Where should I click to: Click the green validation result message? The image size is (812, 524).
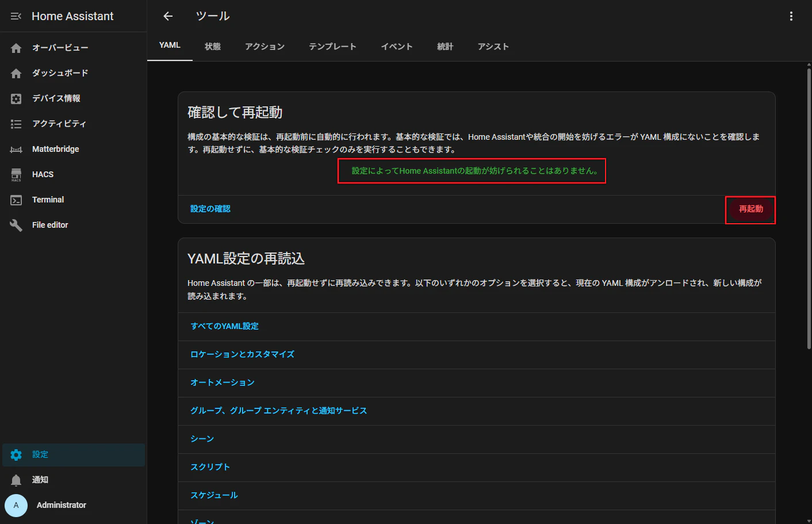point(474,171)
